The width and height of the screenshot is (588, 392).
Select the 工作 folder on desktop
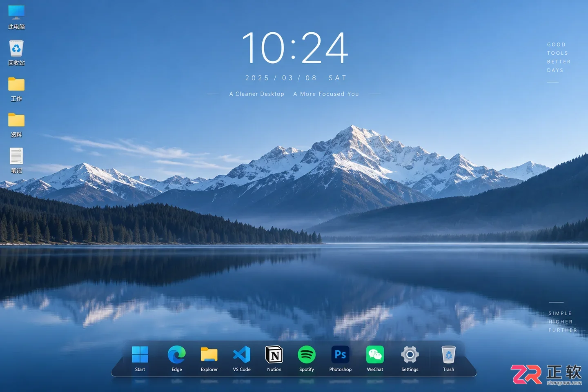16,89
